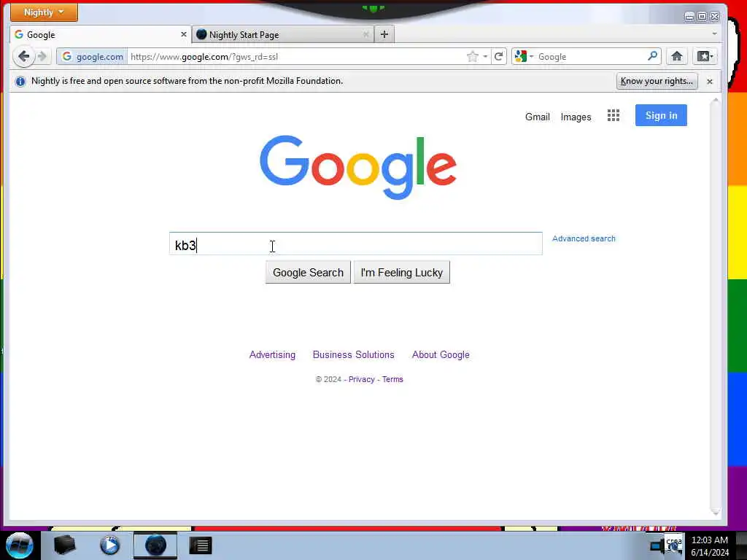Image resolution: width=747 pixels, height=560 pixels.
Task: Click the search bar magnifier icon
Action: click(x=652, y=56)
